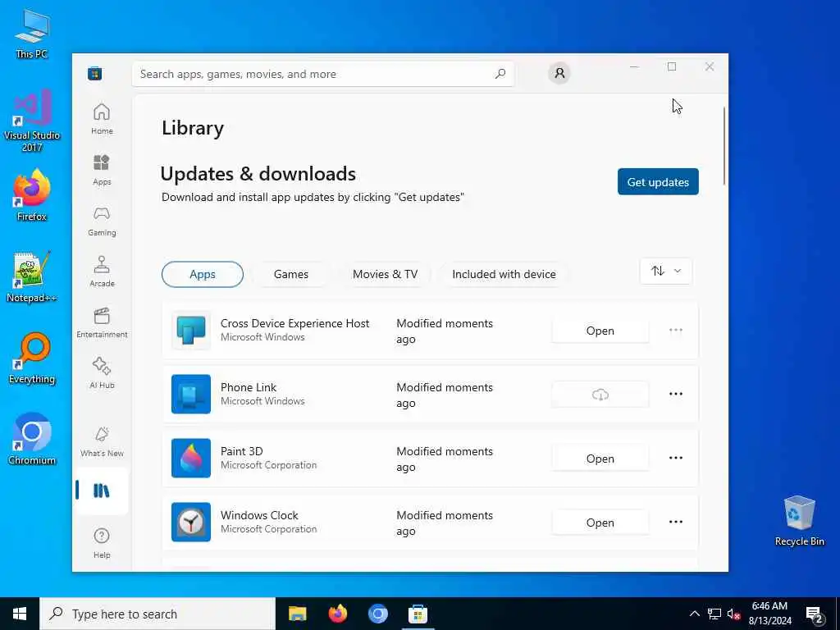
Task: Click the Get updates button
Action: pos(658,182)
